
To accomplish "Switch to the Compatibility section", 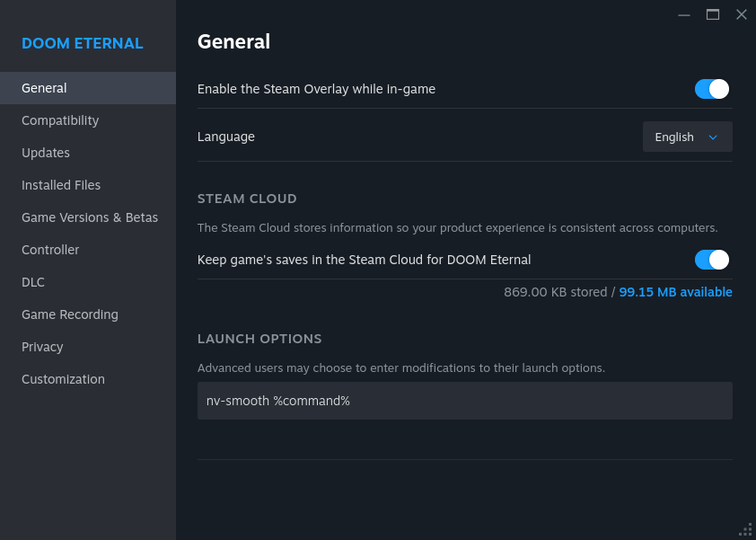I will point(60,120).
